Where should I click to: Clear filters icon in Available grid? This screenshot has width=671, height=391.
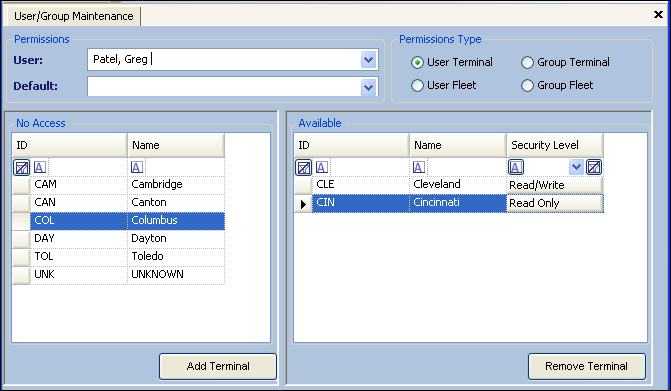[x=303, y=167]
